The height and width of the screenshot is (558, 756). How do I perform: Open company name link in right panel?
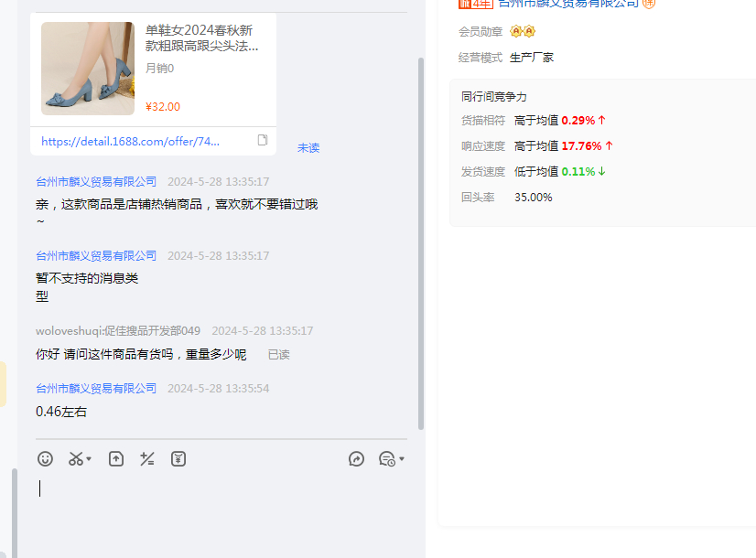[567, 4]
